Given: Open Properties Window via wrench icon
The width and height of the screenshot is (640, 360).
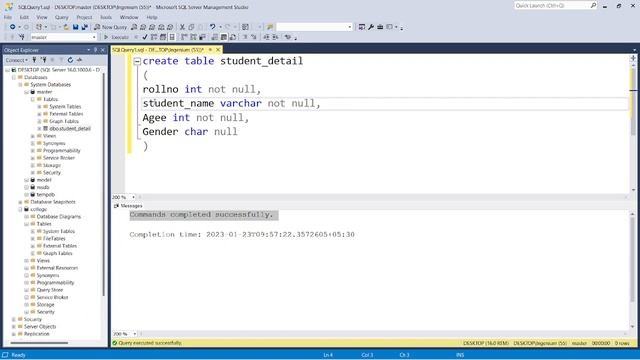Looking at the screenshot, I should [x=371, y=27].
